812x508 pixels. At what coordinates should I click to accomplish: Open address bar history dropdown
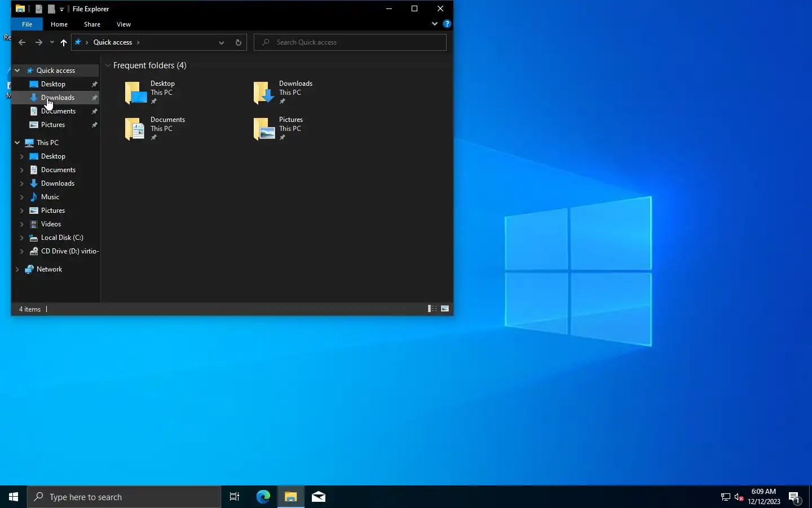click(x=222, y=42)
